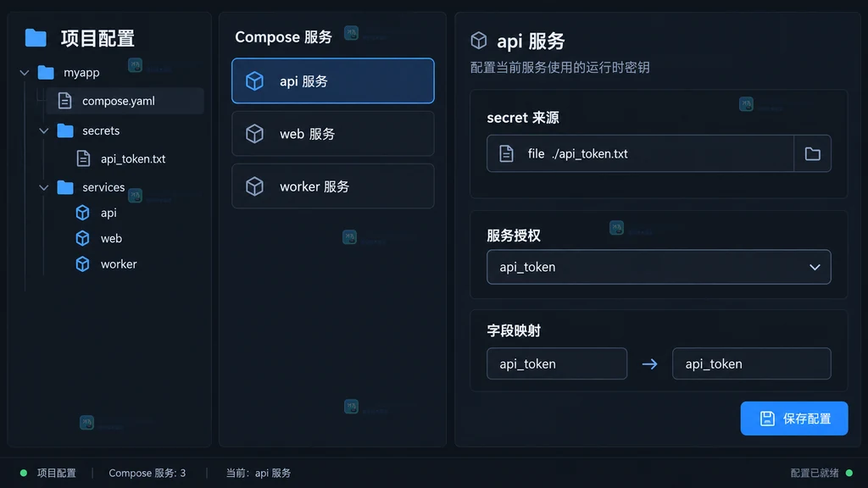Click the 项目配置 folder icon in header
Image resolution: width=868 pixels, height=488 pixels.
tap(36, 38)
